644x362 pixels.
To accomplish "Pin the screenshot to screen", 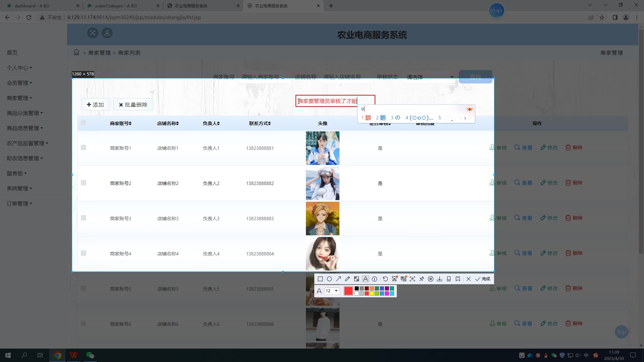I will click(x=422, y=279).
